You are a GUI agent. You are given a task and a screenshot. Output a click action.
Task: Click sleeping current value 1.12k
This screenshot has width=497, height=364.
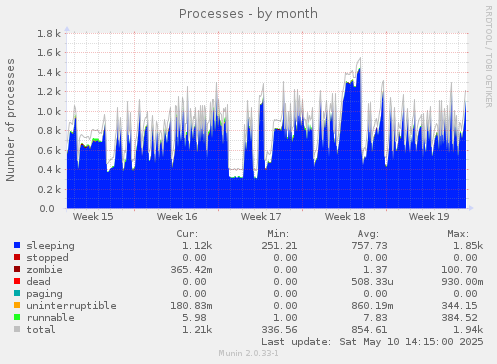(x=197, y=246)
